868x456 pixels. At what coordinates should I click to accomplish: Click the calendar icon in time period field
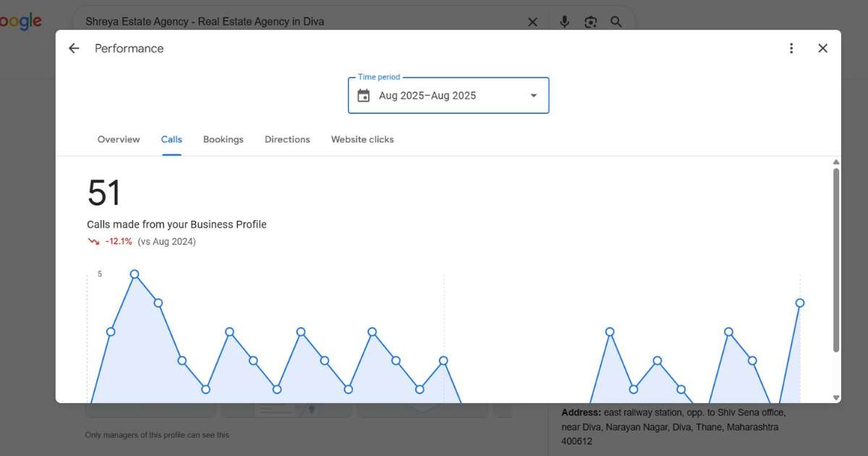point(363,95)
